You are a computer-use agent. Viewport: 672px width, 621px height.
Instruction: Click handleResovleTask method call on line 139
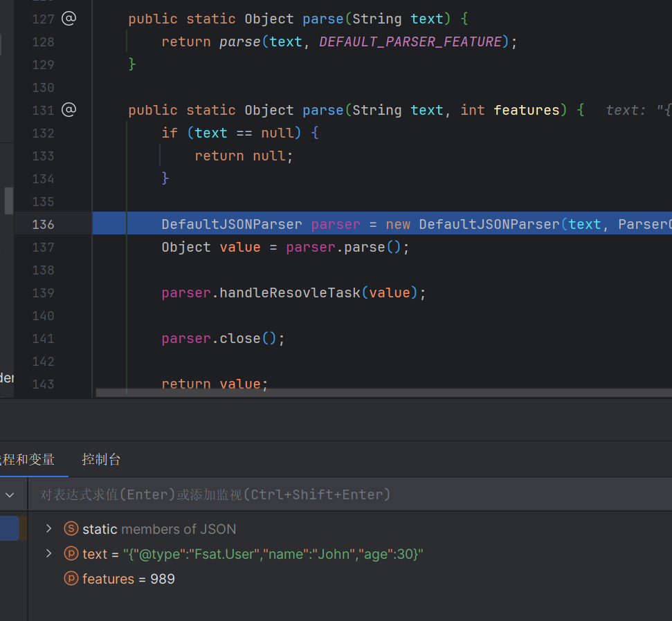click(290, 293)
